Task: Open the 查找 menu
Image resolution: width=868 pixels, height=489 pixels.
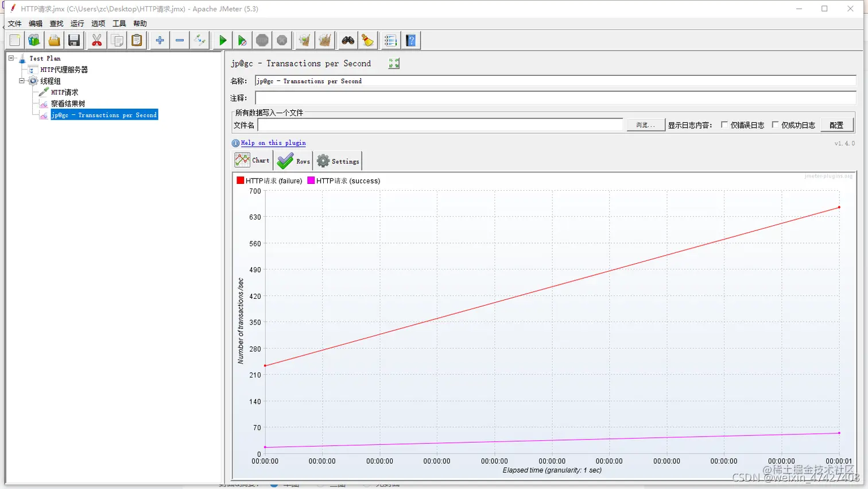Action: click(x=56, y=24)
